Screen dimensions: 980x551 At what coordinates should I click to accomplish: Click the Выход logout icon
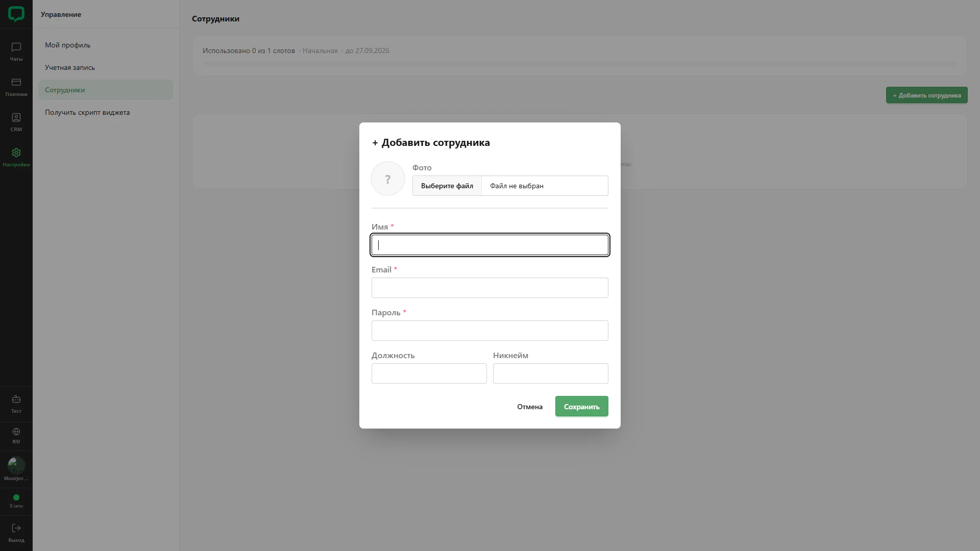[16, 528]
